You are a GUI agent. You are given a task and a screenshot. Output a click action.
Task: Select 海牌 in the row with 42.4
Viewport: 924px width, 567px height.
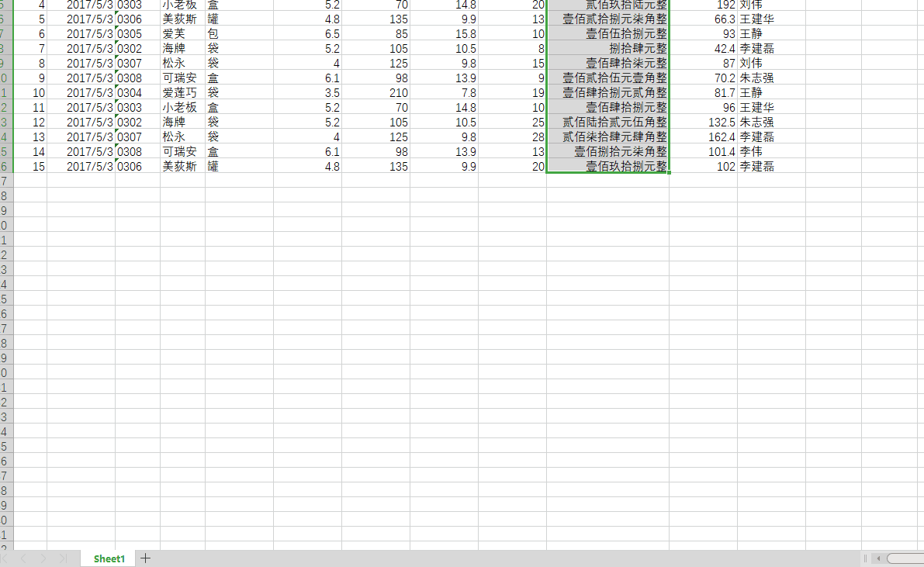click(x=182, y=48)
